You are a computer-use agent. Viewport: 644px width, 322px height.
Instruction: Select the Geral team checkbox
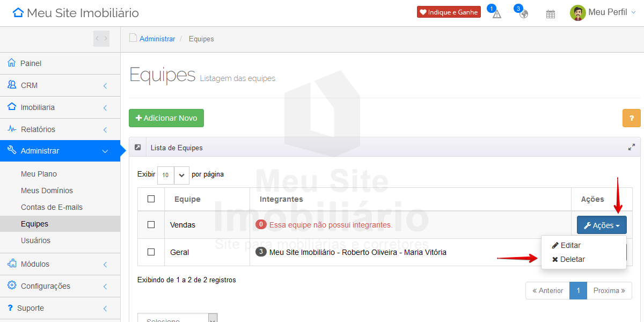(151, 252)
